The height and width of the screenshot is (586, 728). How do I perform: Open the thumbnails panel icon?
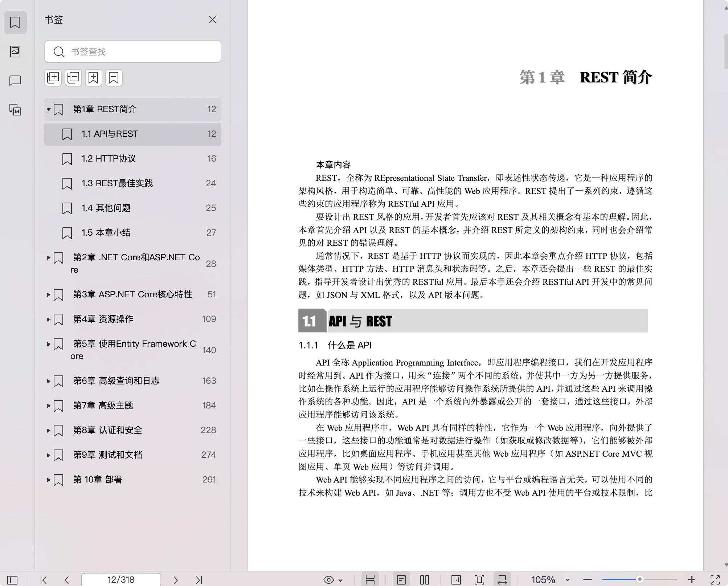pos(15,51)
